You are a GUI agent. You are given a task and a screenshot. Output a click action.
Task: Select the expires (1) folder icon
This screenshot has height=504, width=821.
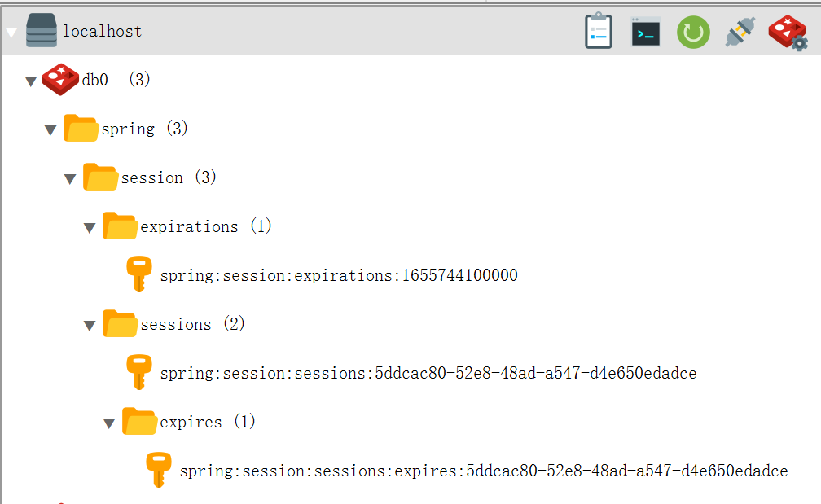(140, 421)
